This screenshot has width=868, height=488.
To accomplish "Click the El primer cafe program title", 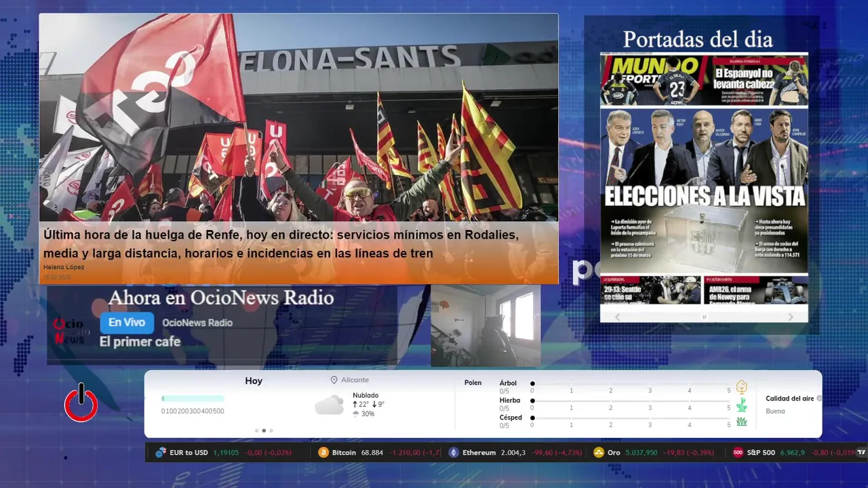I will (140, 342).
